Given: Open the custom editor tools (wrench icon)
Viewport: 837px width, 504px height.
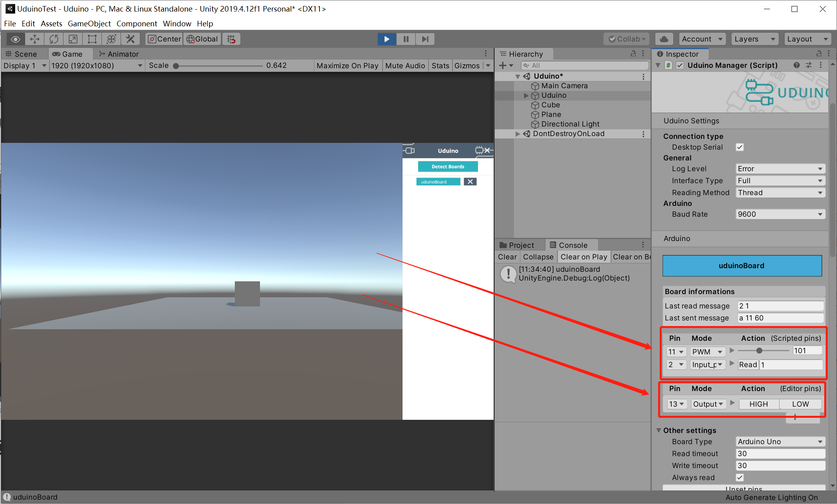Looking at the screenshot, I should coord(131,39).
